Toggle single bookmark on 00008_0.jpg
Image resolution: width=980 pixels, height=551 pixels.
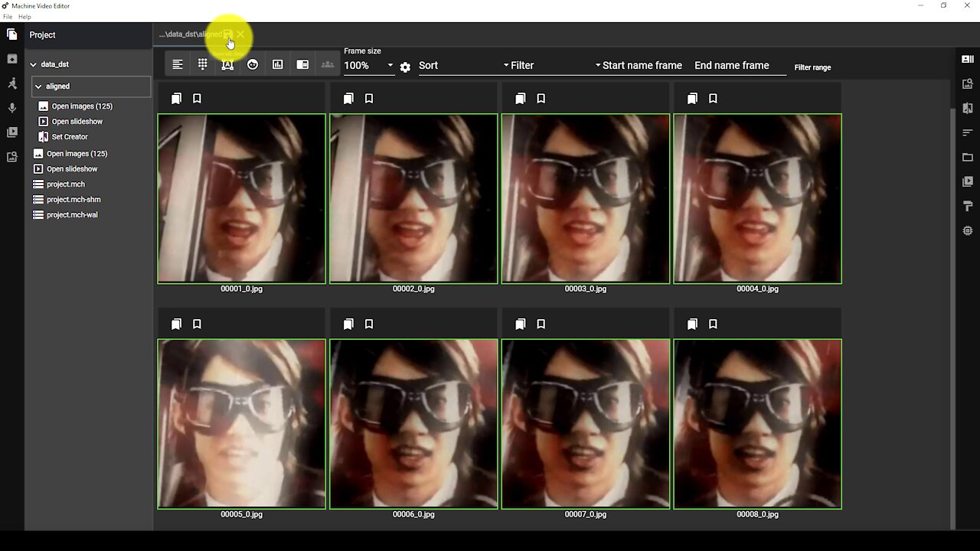tap(713, 324)
